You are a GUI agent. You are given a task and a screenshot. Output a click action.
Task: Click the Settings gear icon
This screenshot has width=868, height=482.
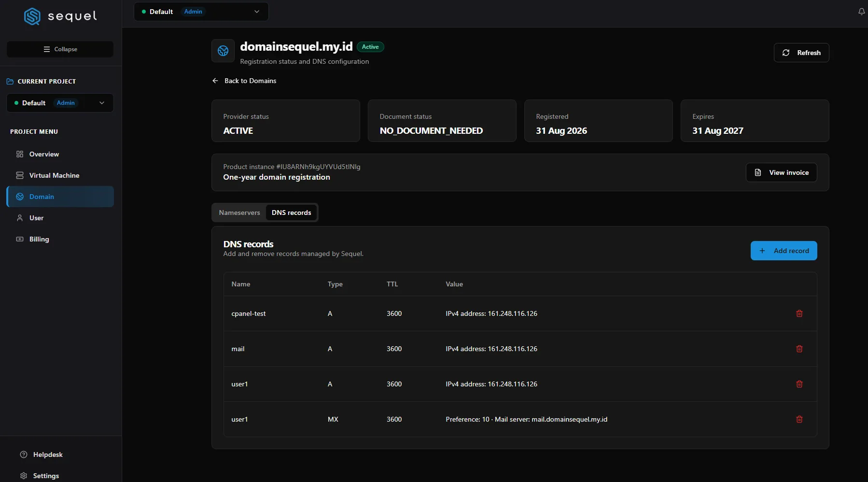(24, 476)
